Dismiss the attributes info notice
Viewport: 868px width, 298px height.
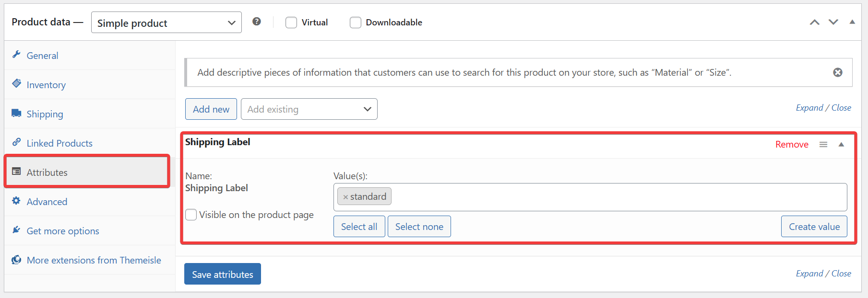tap(837, 72)
